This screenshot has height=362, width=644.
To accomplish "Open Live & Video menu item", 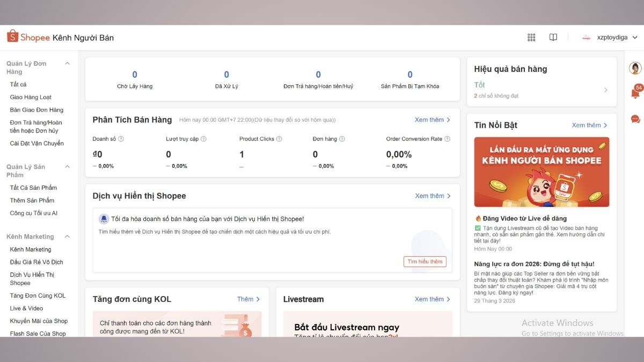I will click(x=26, y=308).
